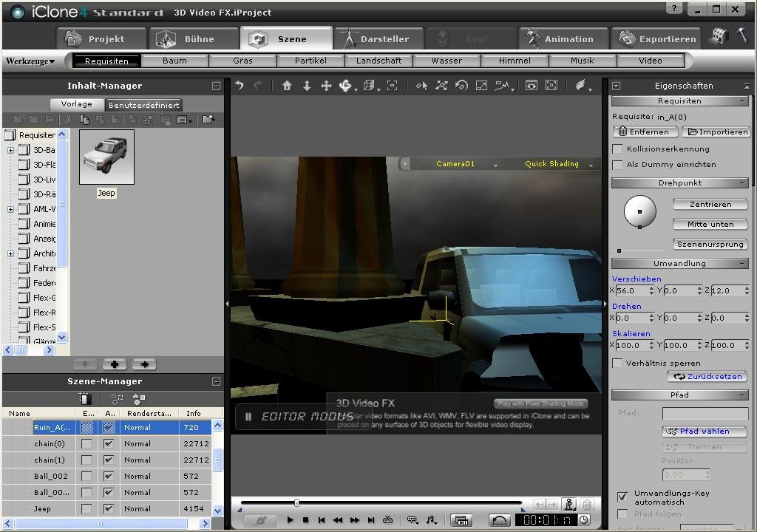The image size is (757, 532).
Task: Enable Verhältnis sperren checkbox
Action: tap(617, 363)
